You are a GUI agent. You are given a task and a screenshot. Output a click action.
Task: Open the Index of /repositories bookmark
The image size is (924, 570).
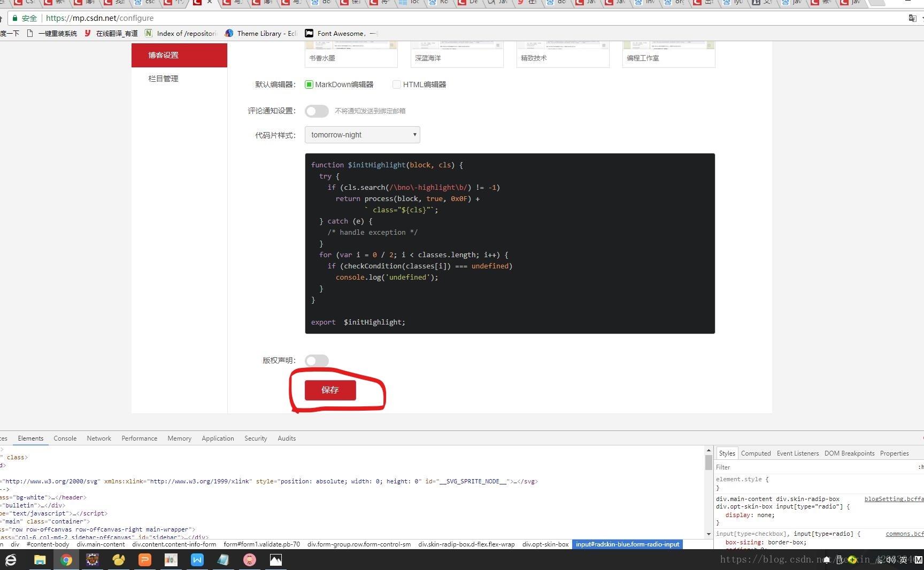point(181,33)
